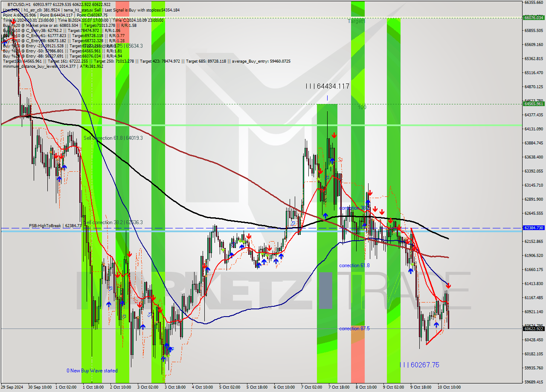Image resolution: width=546 pixels, height=392 pixels.
Task: Click time axis label '2 Oct 10:00'
Action: pos(120,387)
